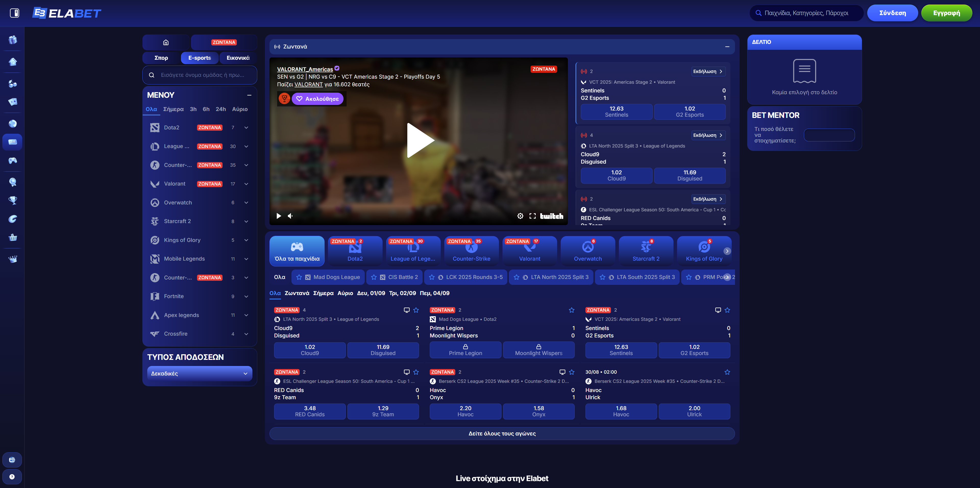Filter menu by 24h
This screenshot has height=488, width=980.
[x=221, y=109]
